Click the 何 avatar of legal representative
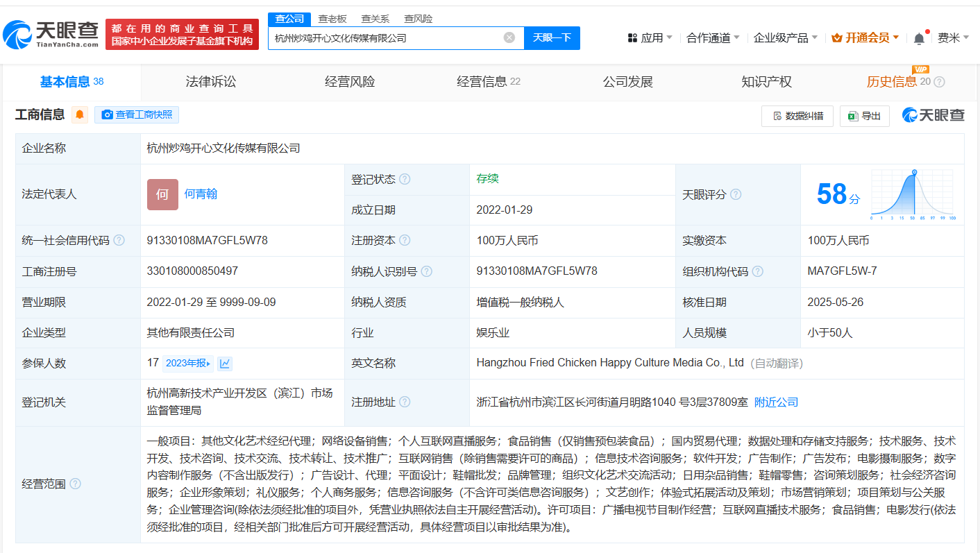 [162, 194]
